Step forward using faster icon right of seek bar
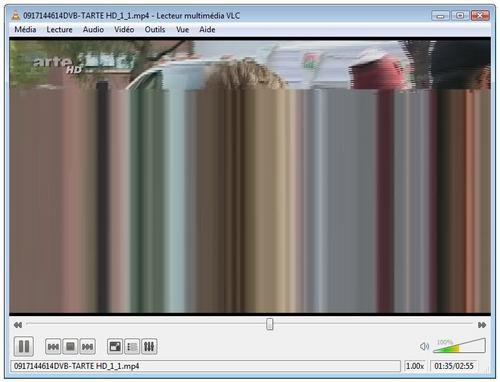 (x=482, y=325)
